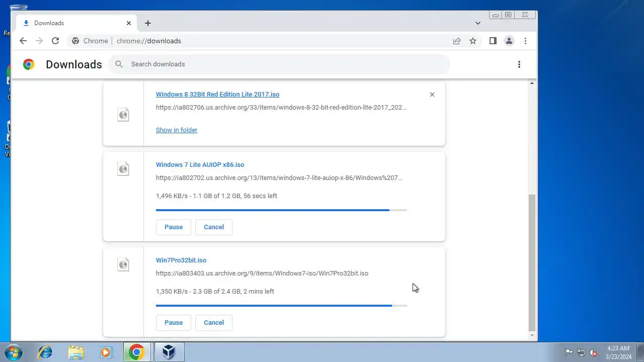Click the Windows 7 Lite source URL
644x362 pixels.
pos(279,178)
